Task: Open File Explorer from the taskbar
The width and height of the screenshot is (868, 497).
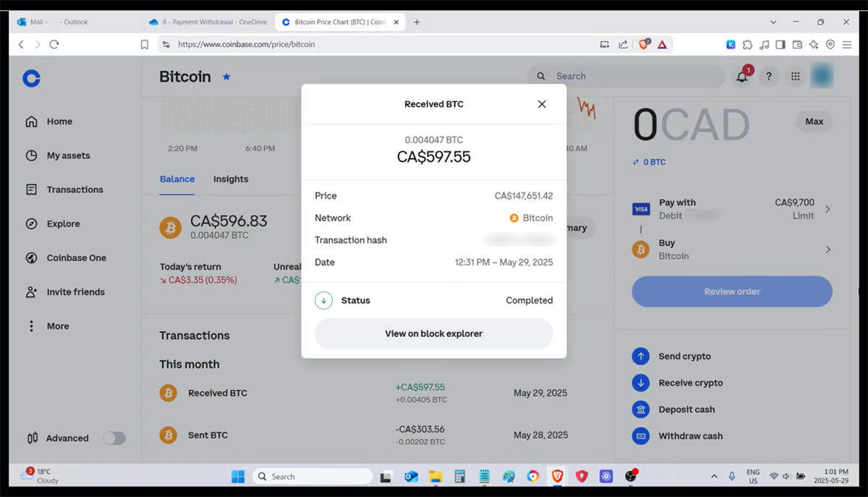Action: click(435, 476)
